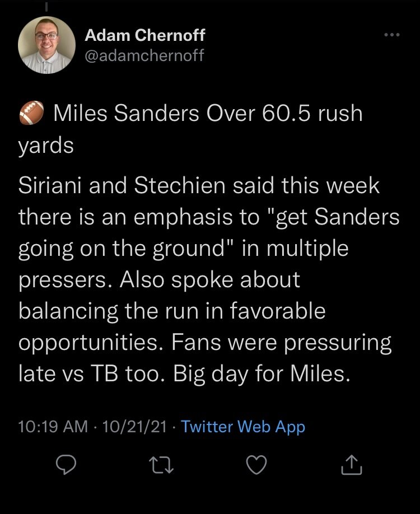Retweet this post using the retweet icon
The height and width of the screenshot is (514, 420).
(x=162, y=465)
